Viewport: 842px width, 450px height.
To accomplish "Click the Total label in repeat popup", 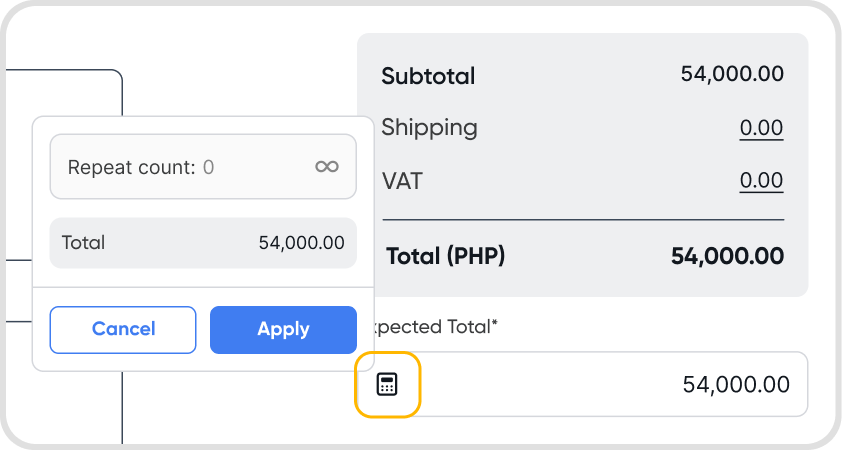I will click(x=83, y=243).
